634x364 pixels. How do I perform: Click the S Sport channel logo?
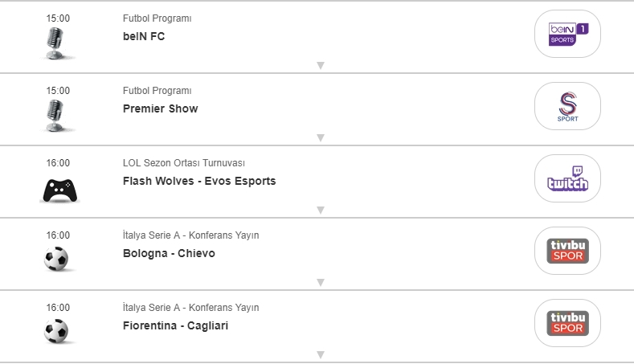[567, 106]
